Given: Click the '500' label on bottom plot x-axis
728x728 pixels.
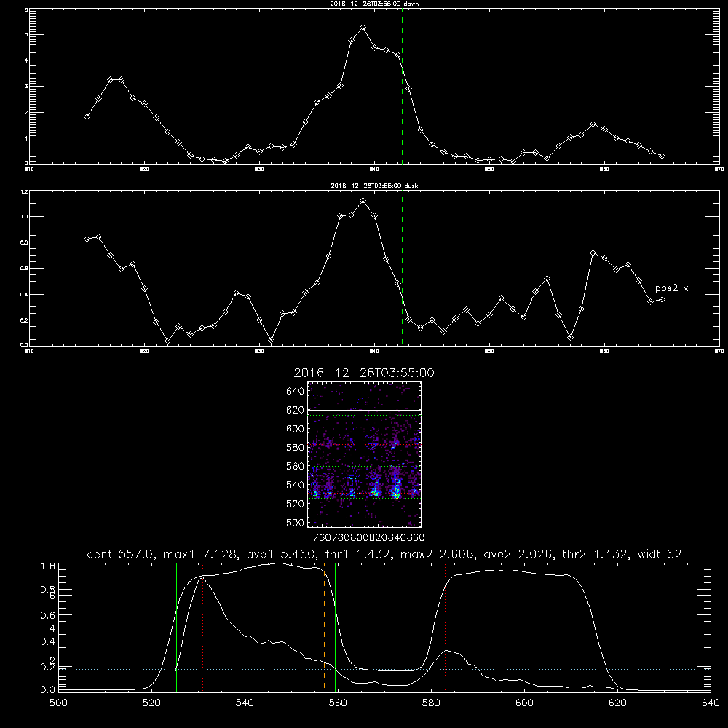Looking at the screenshot, I should [x=58, y=703].
